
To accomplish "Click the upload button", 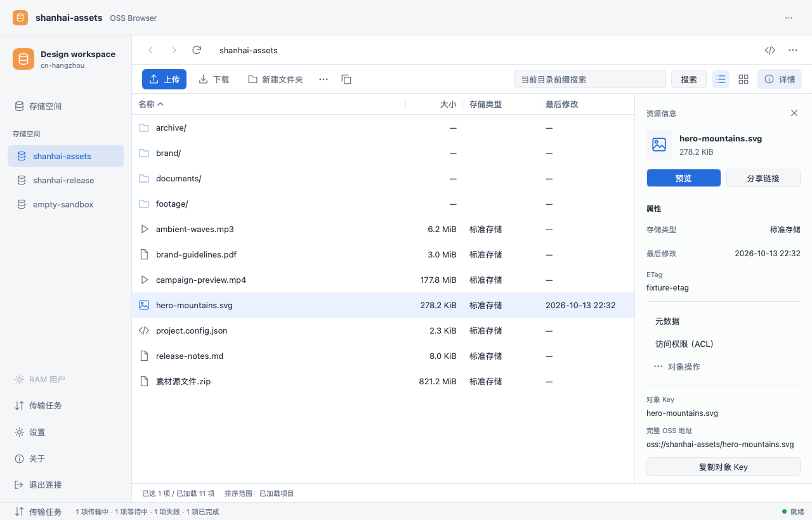I will [x=164, y=79].
